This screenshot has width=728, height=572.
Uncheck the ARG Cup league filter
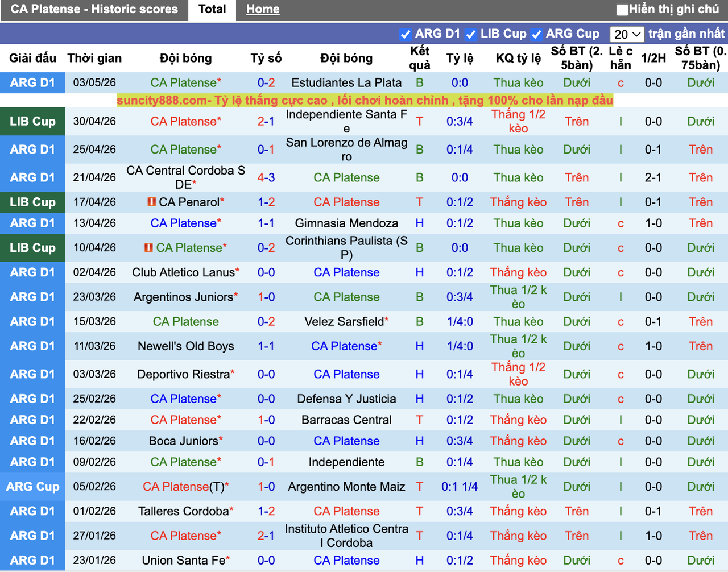click(x=536, y=34)
